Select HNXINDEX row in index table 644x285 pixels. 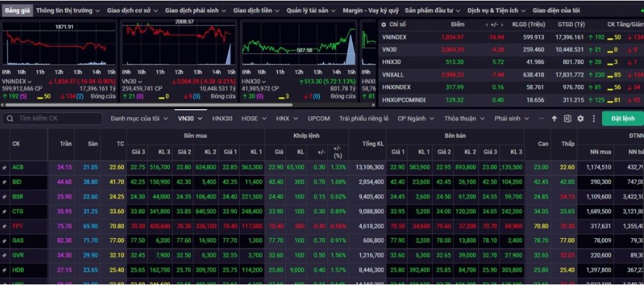(x=511, y=87)
